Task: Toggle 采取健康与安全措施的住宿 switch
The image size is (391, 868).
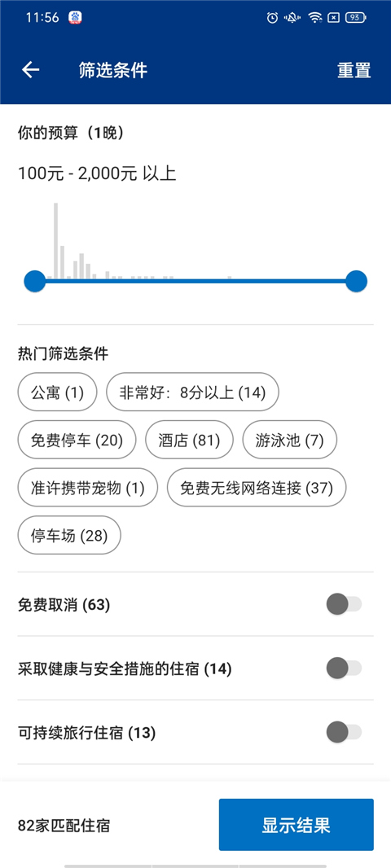Action: pos(344,669)
